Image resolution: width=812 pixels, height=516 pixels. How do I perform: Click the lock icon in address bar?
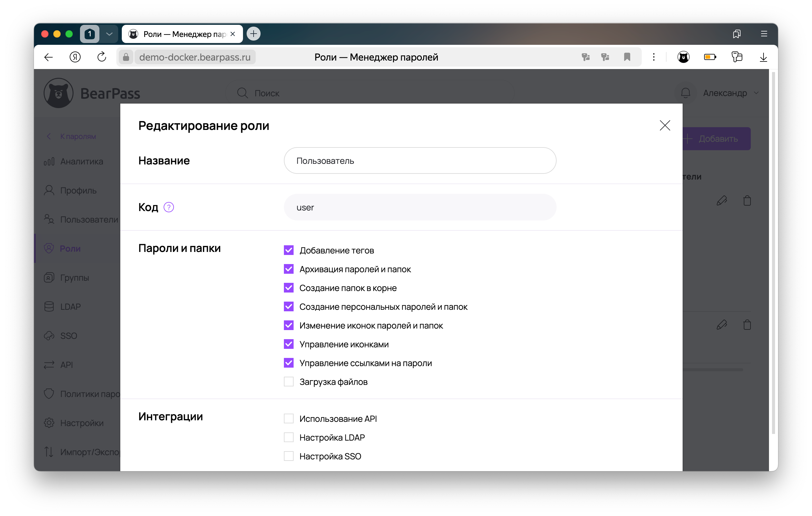tap(126, 57)
